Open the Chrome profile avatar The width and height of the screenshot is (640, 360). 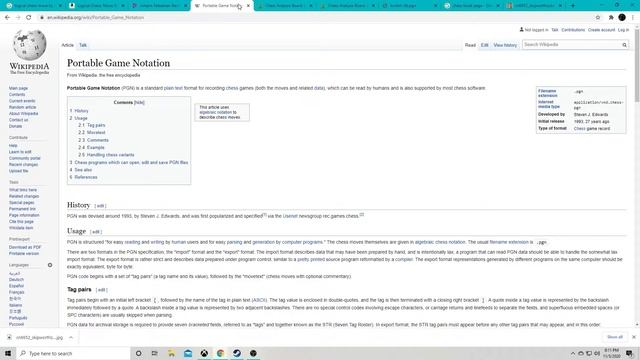coord(622,17)
